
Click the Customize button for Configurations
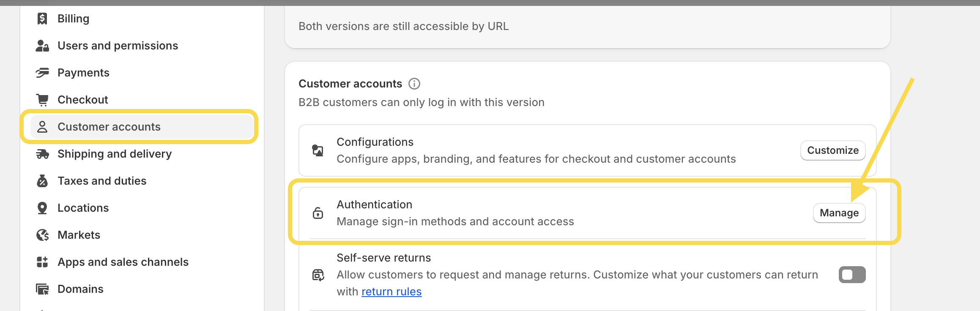coord(833,150)
